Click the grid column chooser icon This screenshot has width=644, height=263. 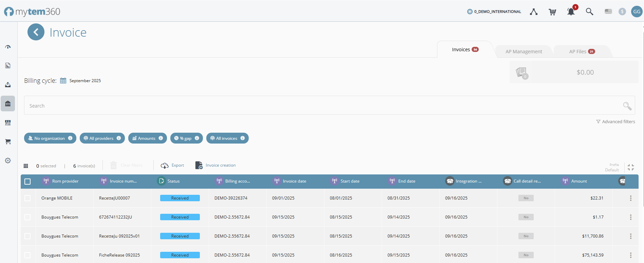26,166
